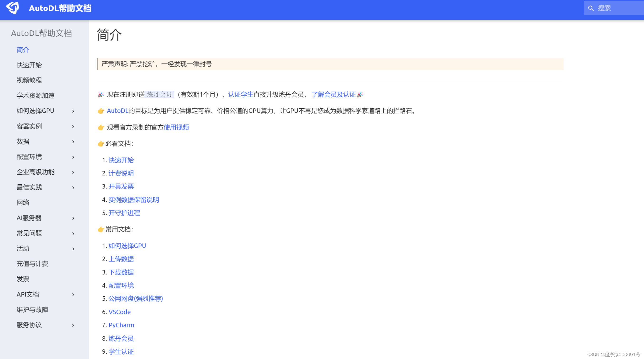The image size is (644, 359).
Task: Expand the AI服务器 sidebar chevron
Action: 73,218
